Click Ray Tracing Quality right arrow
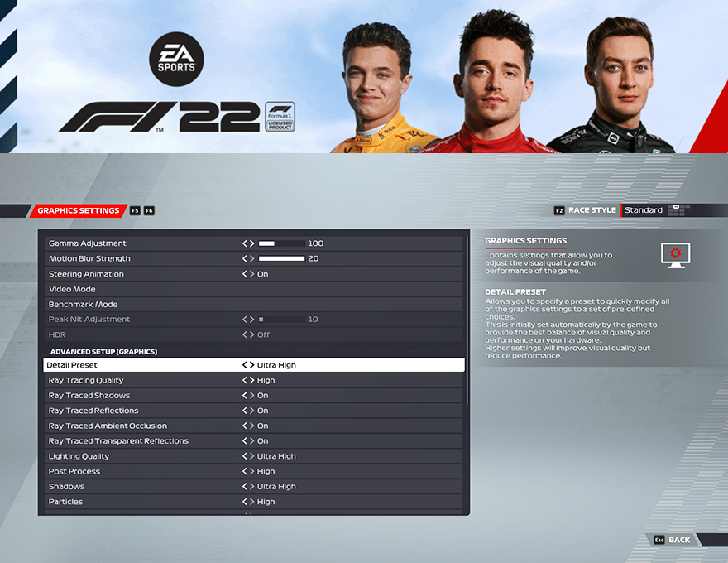Screen dimensions: 728x563 251,381
